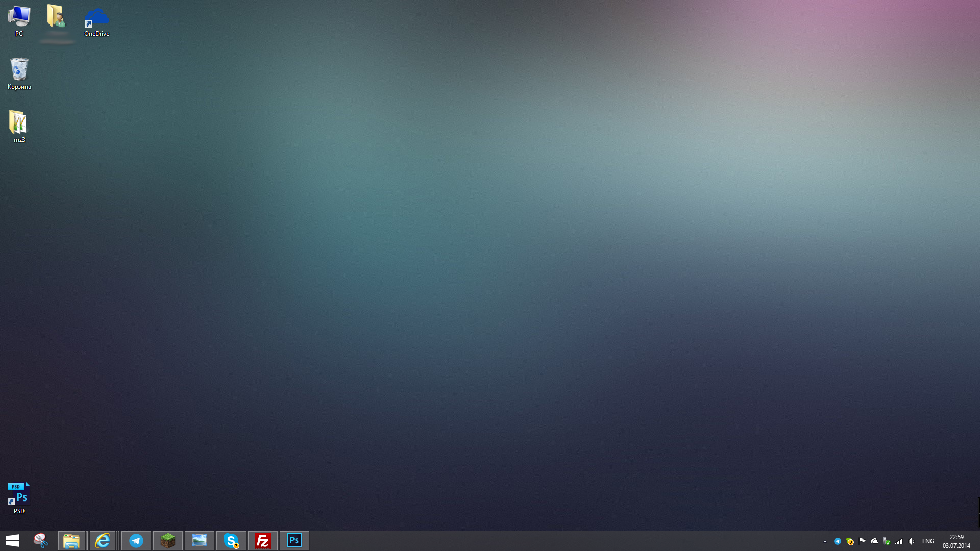Screen dimensions: 980x551
Task: Open the Start menu
Action: coord(13,541)
